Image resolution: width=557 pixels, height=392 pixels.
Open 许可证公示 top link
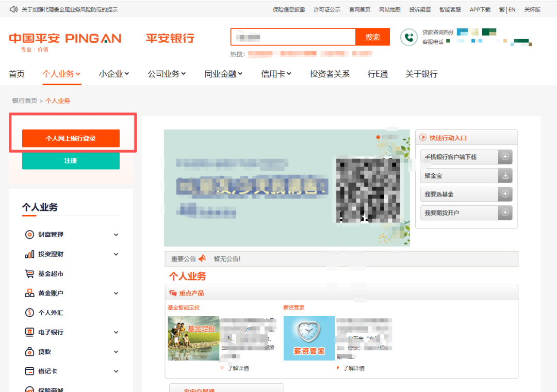click(x=327, y=10)
